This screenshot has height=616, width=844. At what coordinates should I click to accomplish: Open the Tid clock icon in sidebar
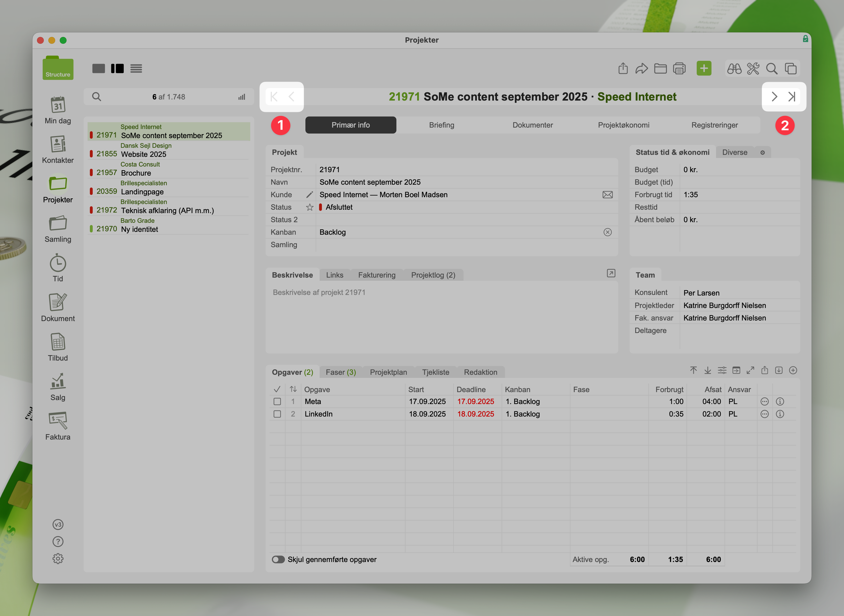tap(58, 264)
